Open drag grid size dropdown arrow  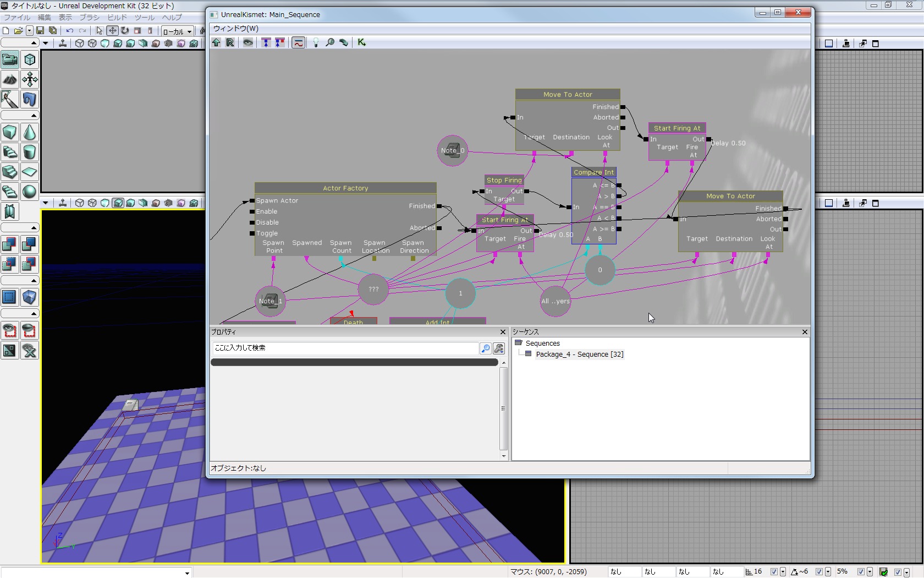783,572
